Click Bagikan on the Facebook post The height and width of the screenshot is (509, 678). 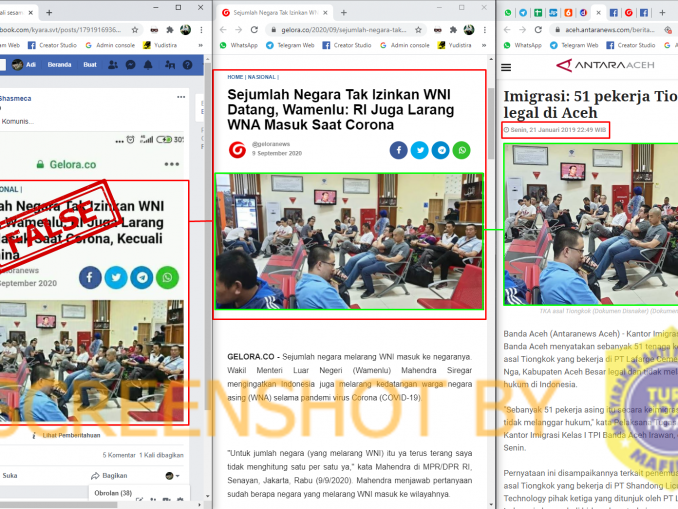[x=109, y=476]
